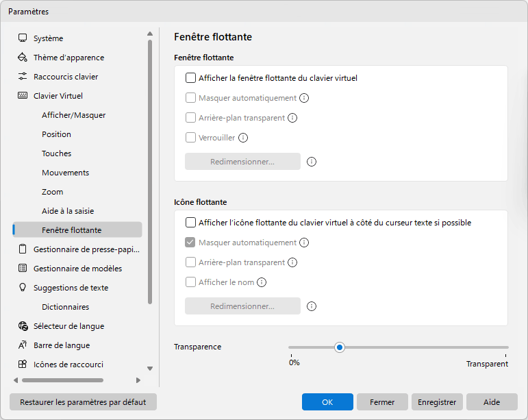Image resolution: width=528 pixels, height=420 pixels.
Task: Open the Zoom subsection
Action: pyautogui.click(x=77, y=192)
